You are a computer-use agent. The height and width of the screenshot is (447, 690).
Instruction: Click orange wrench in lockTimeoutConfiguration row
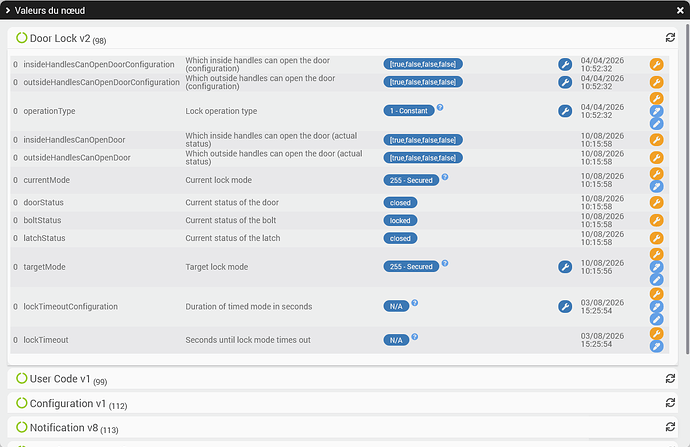[x=657, y=293]
